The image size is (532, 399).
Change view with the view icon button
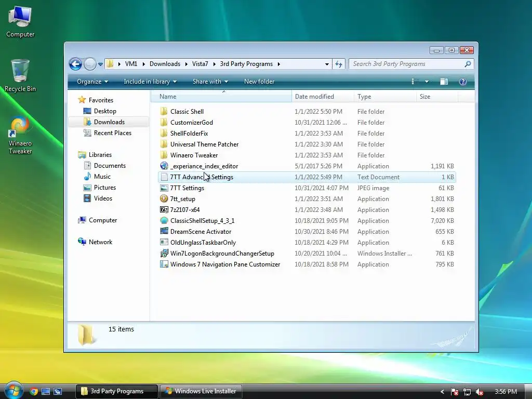pyautogui.click(x=415, y=82)
